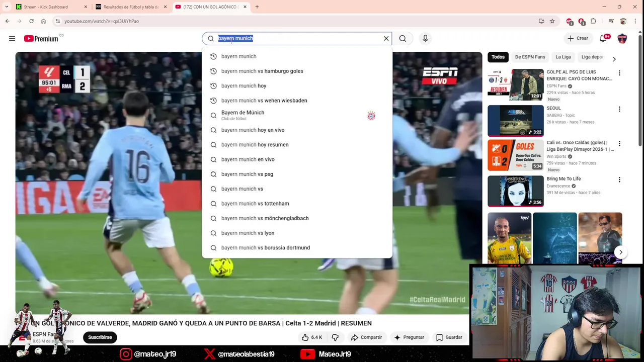The image size is (644, 362).
Task: Open the tab search dropdown arrow
Action: (6, 7)
